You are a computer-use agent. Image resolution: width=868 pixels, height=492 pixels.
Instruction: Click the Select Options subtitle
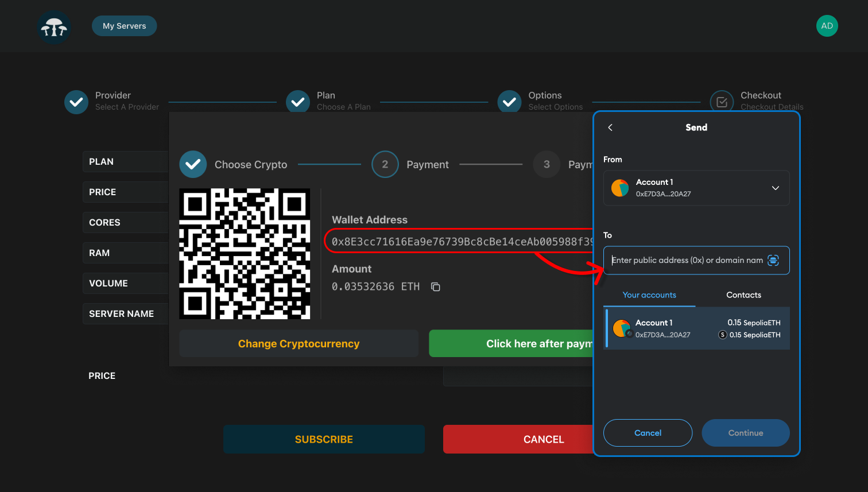point(556,107)
